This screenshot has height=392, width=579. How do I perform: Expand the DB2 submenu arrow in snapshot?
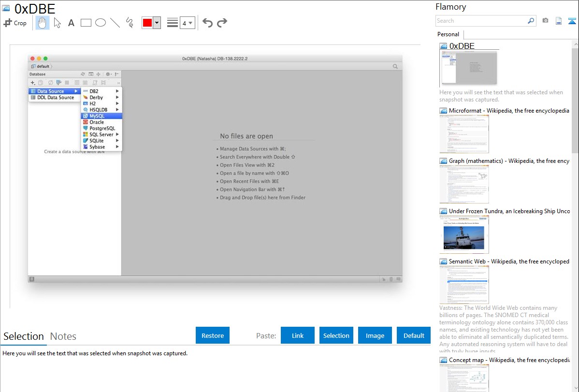(117, 91)
